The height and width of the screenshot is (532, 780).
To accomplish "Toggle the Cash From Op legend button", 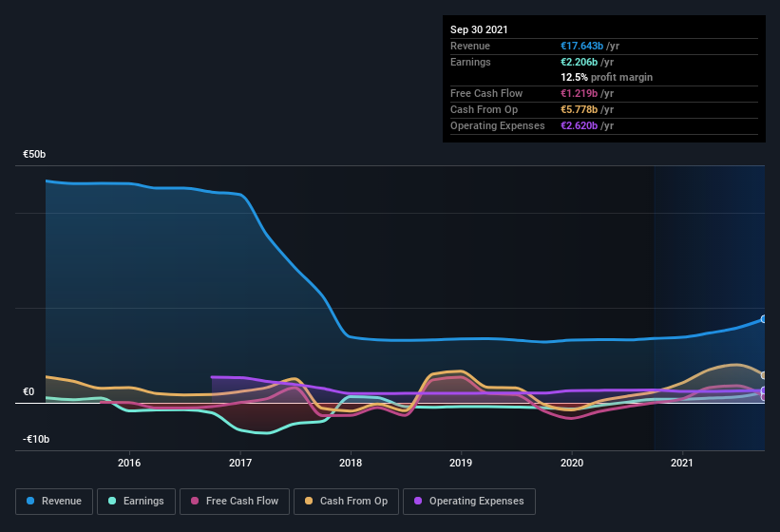I will [346, 502].
